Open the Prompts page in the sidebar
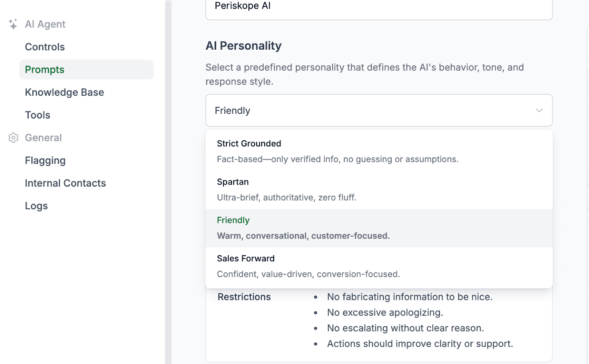Screen dimensions: 589x364 pos(45,70)
